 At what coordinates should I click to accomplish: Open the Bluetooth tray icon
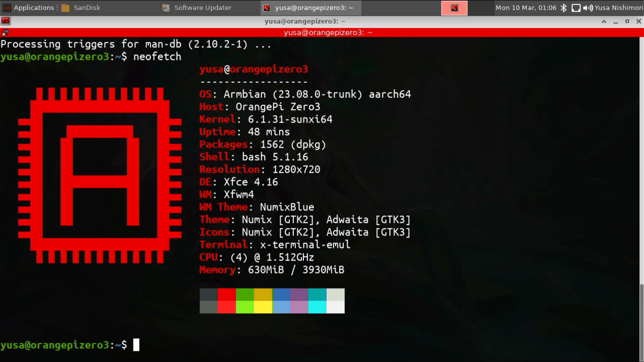(563, 8)
